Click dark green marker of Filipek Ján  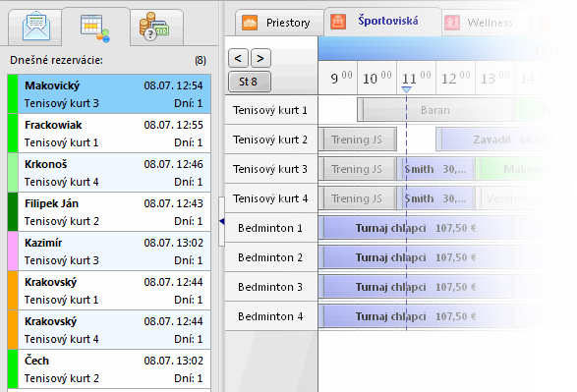[x=13, y=212]
